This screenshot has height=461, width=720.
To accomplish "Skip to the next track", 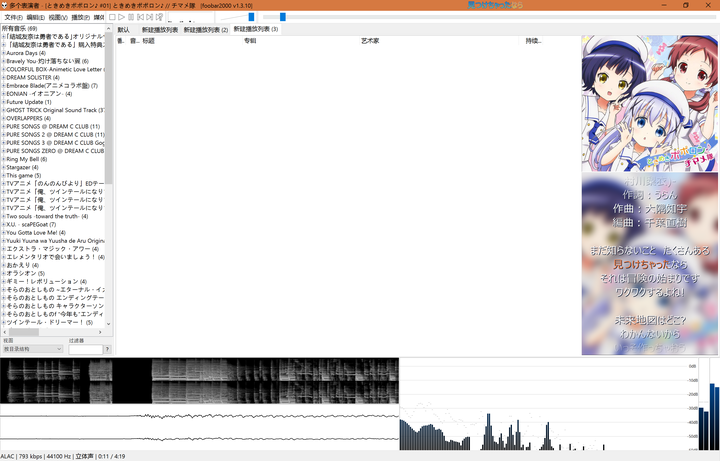I will (149, 17).
